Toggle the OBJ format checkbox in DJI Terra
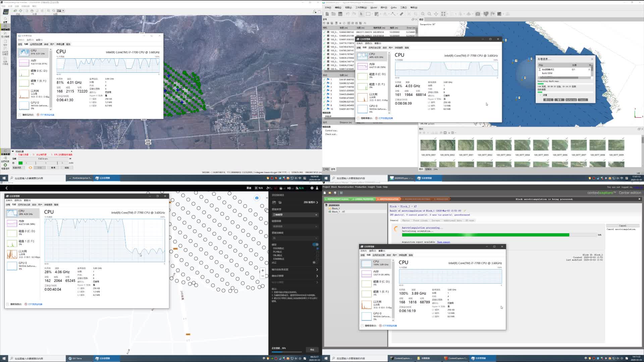This screenshot has width=644, height=362. point(317,255)
